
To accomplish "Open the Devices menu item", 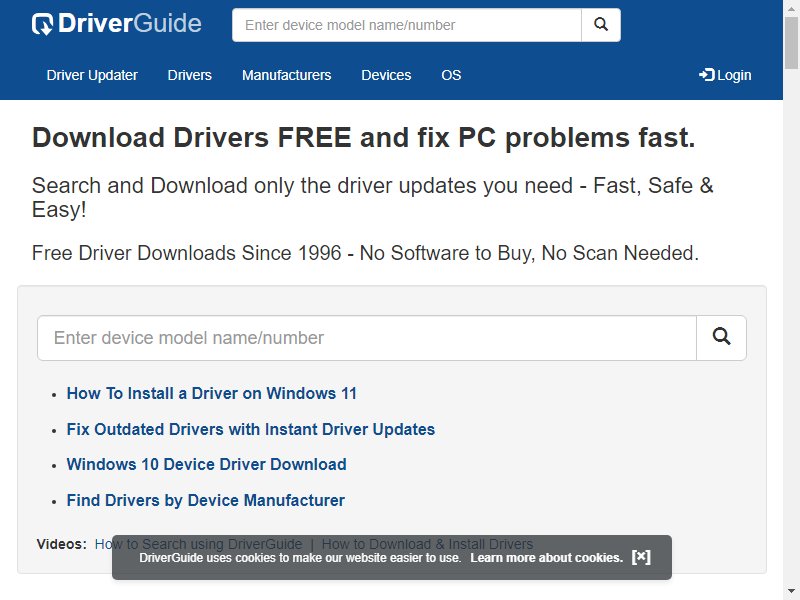I will (x=386, y=75).
